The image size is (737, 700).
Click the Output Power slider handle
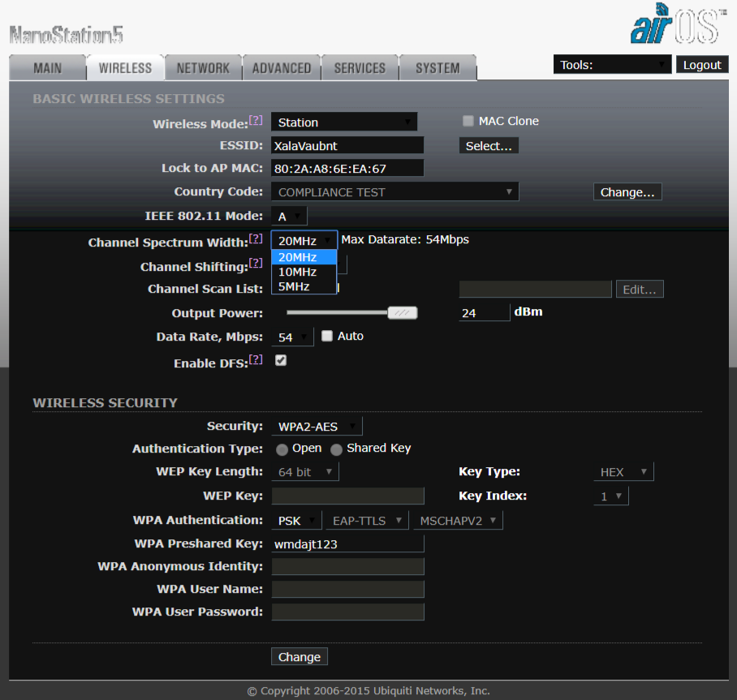(402, 313)
